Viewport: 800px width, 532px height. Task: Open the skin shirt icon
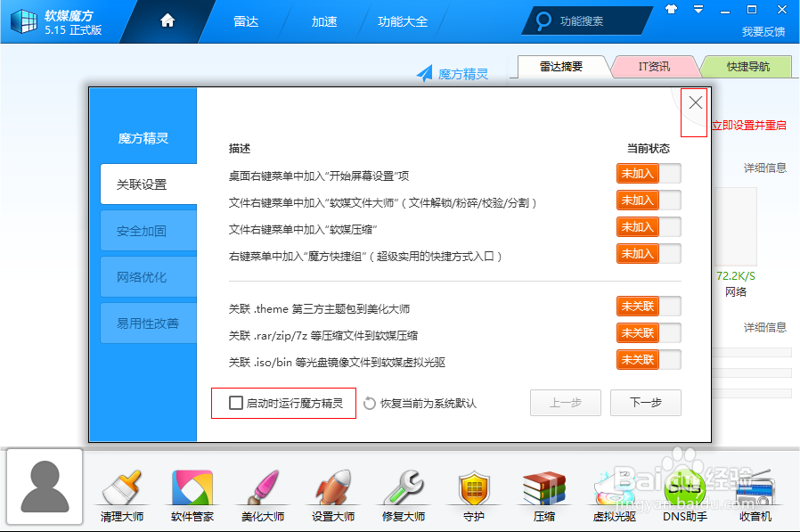(x=671, y=9)
